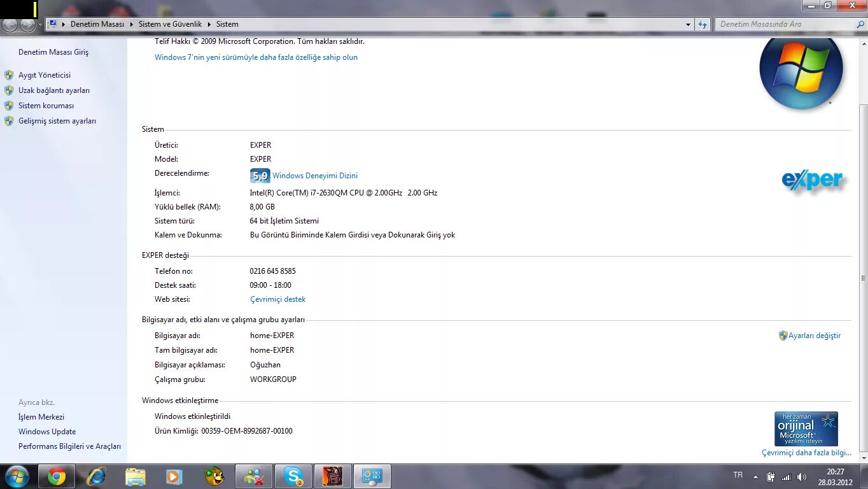Go back with the navigation back arrow
The height and width of the screenshot is (489, 868).
pyautogui.click(x=10, y=25)
